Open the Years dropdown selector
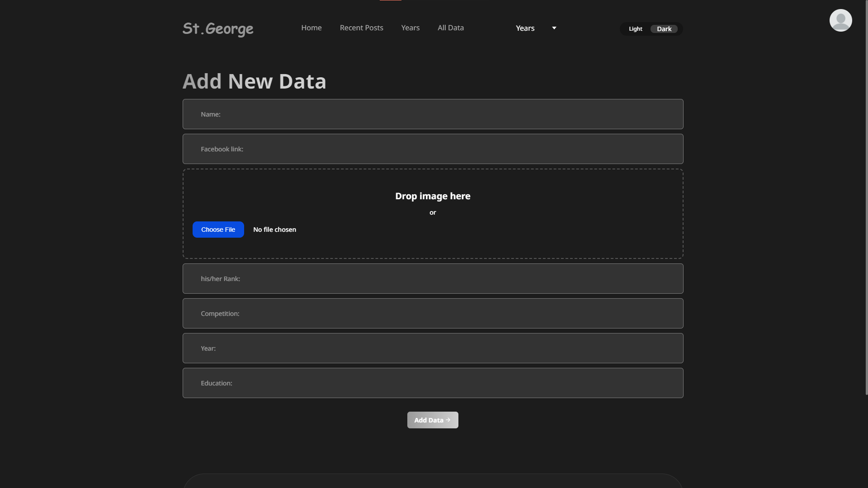Image resolution: width=868 pixels, height=488 pixels. (525, 28)
